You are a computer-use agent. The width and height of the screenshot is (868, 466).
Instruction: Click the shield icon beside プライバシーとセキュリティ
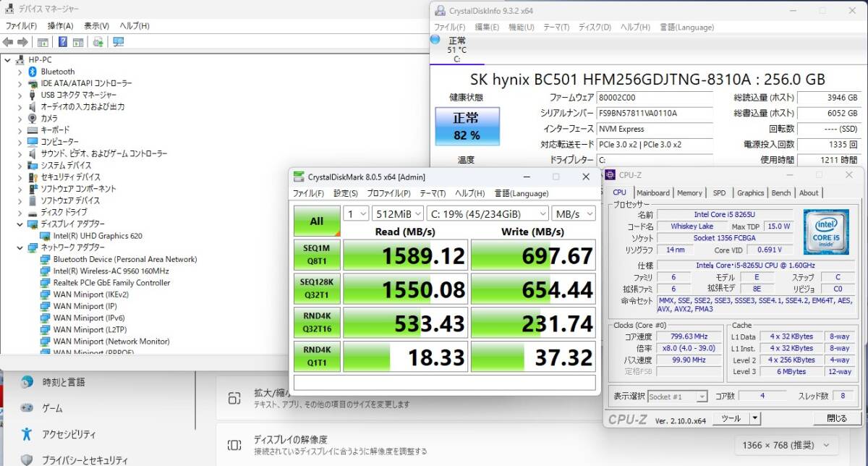click(27, 459)
